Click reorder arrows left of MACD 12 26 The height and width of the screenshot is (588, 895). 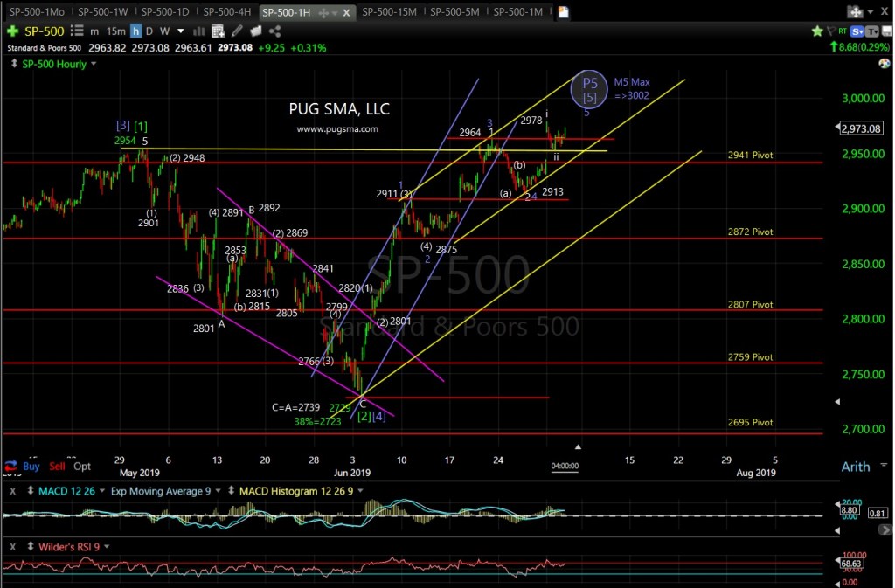click(31, 490)
